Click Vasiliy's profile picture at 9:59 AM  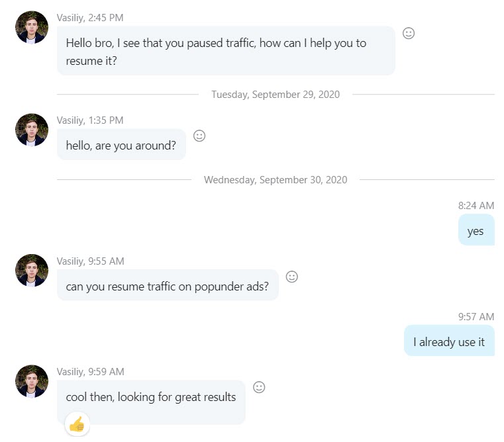coord(32,381)
